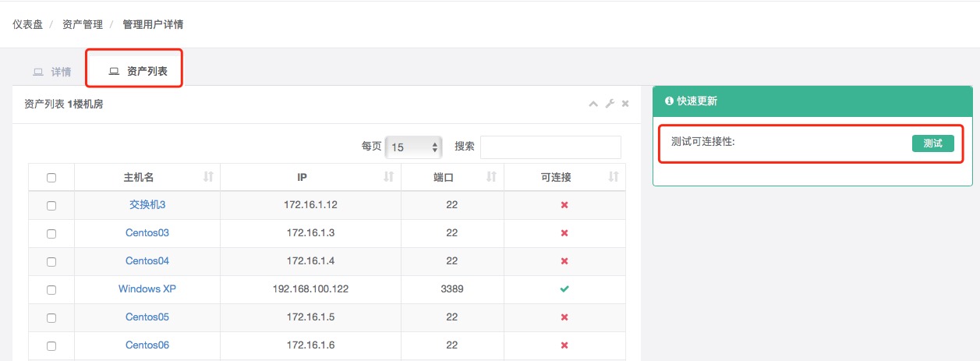This screenshot has height=361, width=980.
Task: Click IP cell 192.168.100.122
Action: pyautogui.click(x=310, y=289)
